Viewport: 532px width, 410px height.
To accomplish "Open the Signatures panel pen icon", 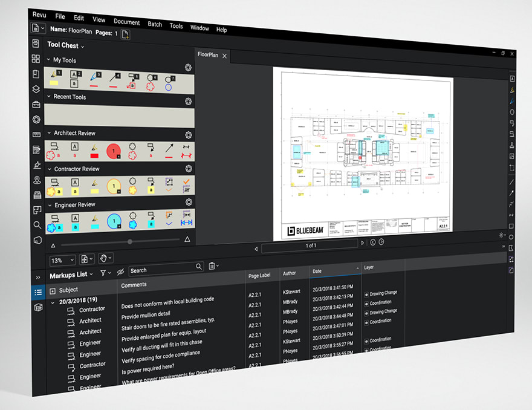I will coord(37,164).
